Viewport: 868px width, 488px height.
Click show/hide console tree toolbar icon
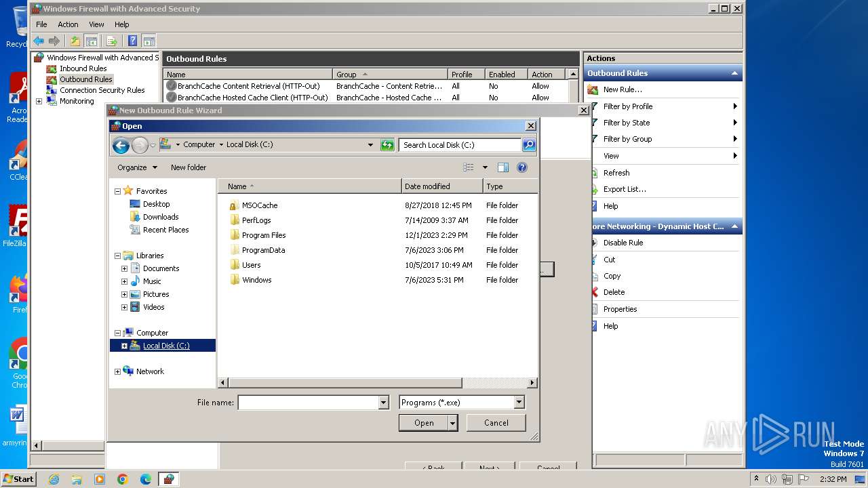pyautogui.click(x=91, y=41)
